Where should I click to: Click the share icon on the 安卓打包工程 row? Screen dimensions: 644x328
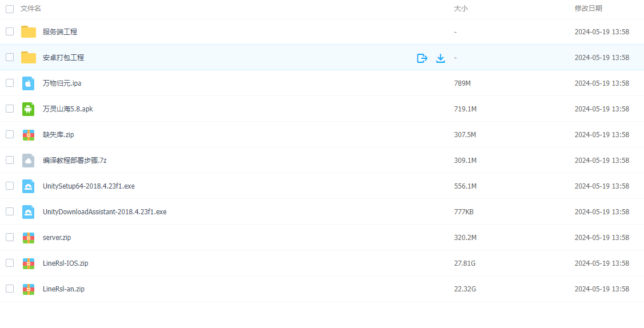tap(422, 58)
